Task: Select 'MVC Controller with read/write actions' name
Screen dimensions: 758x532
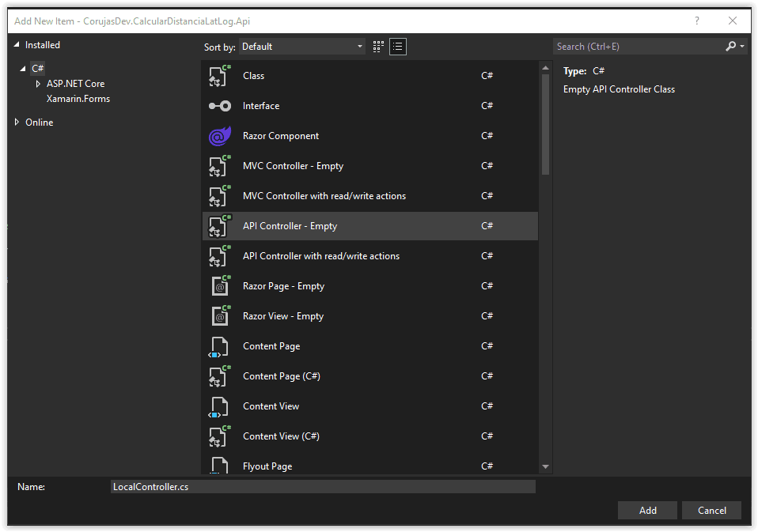Action: pos(324,196)
